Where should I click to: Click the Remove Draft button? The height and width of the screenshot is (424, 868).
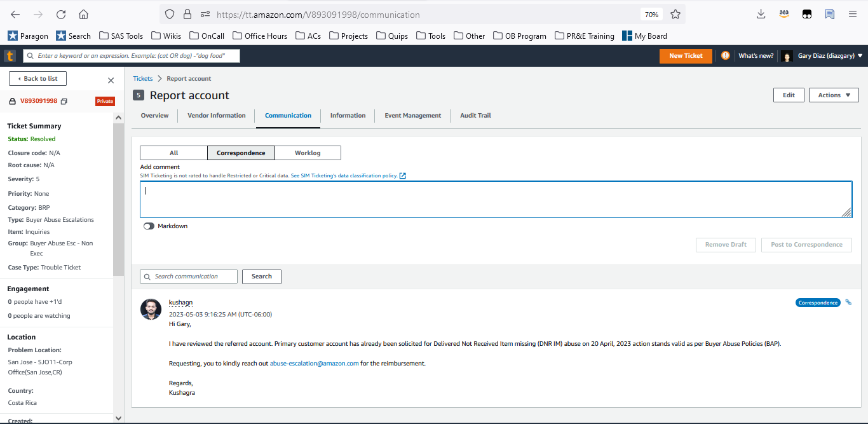[x=726, y=245]
